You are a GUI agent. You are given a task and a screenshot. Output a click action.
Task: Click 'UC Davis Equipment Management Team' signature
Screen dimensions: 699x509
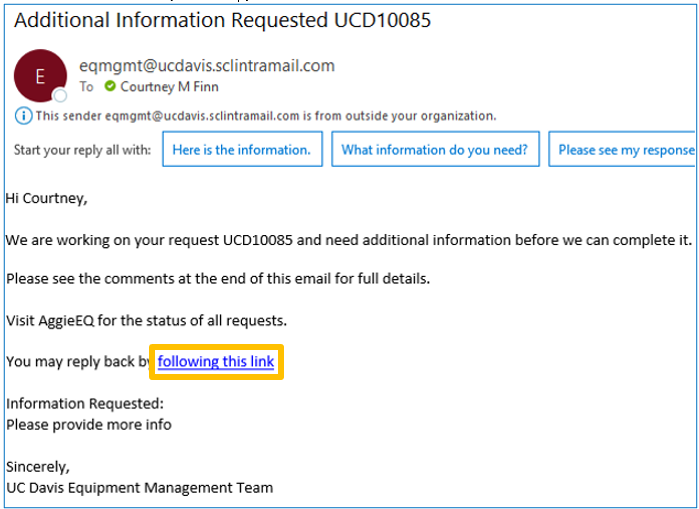[x=140, y=488]
